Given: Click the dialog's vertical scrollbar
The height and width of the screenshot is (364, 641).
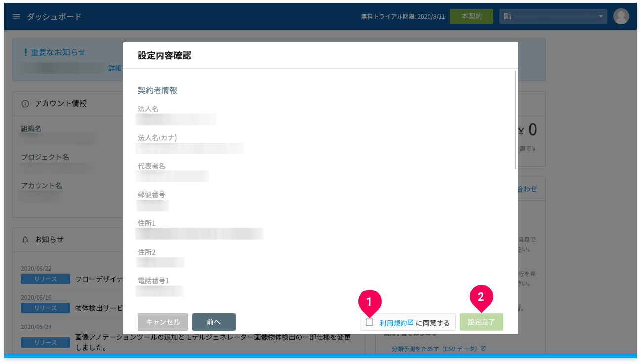Looking at the screenshot, I should [x=516, y=120].
